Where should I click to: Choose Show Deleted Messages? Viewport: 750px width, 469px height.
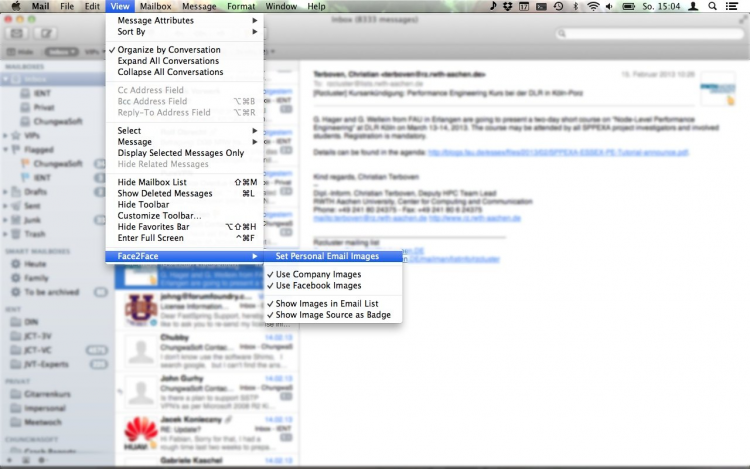point(185,193)
